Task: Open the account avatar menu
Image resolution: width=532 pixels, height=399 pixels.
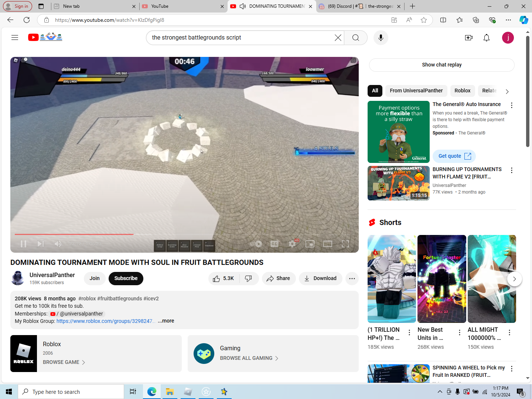Action: pos(508,38)
